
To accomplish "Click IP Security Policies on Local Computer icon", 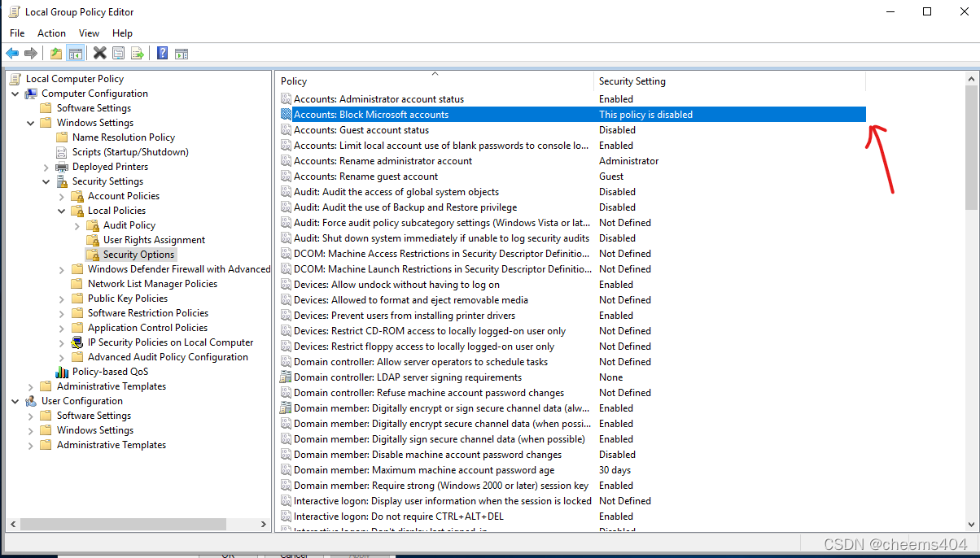I will 77,342.
